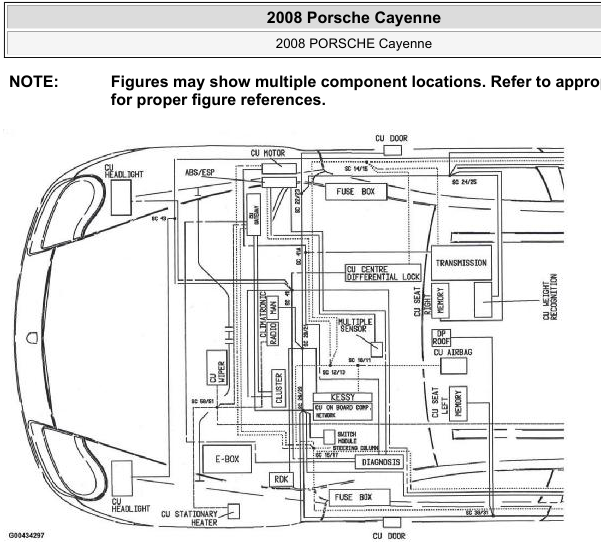The image size is (601, 544).
Task: Click the "MEMORY" box beside CU SEAT LEFT
Action: 458,403
